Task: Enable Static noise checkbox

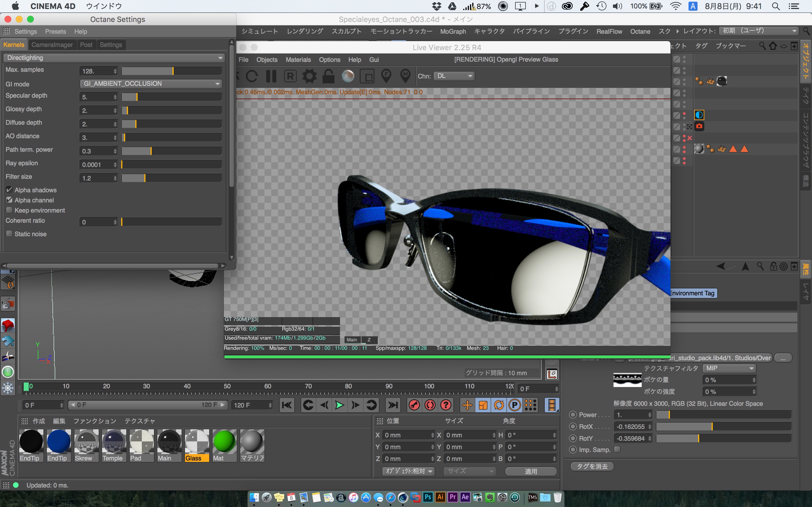Action: click(9, 234)
